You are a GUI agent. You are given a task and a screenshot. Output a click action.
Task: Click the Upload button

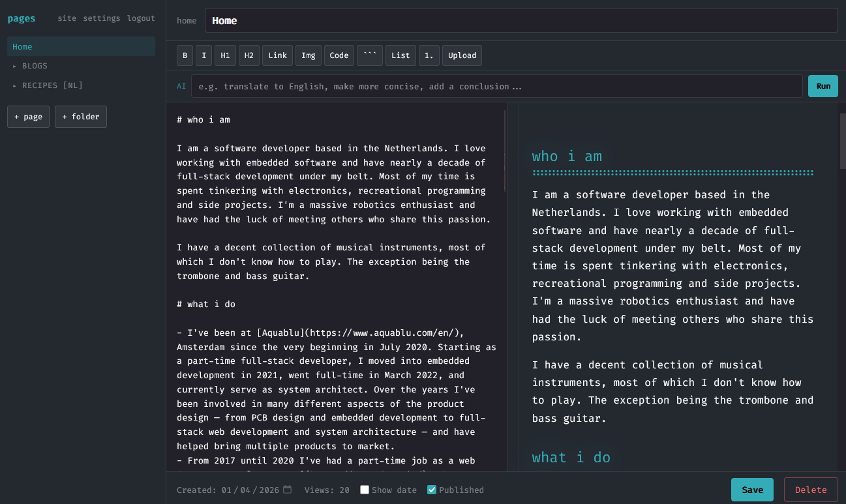[x=462, y=55]
